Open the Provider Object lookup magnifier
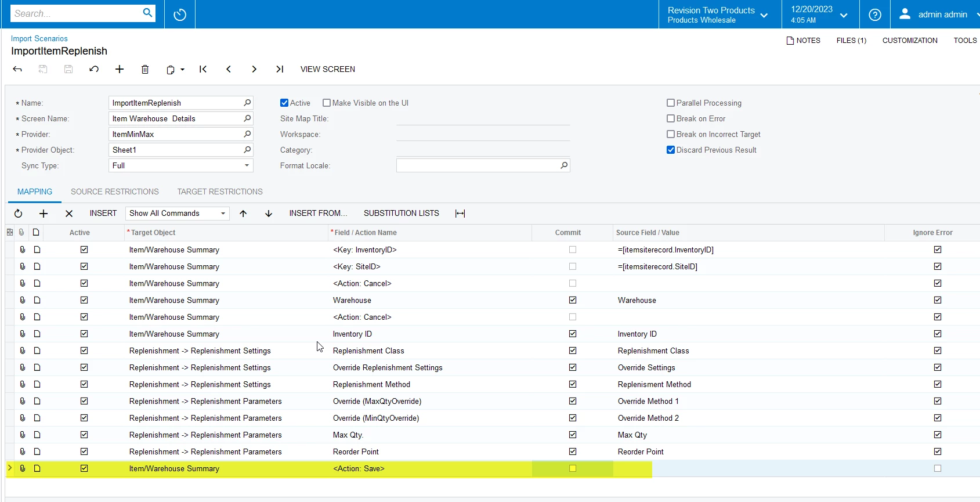Screen dimensions: 980x502 click(247, 150)
